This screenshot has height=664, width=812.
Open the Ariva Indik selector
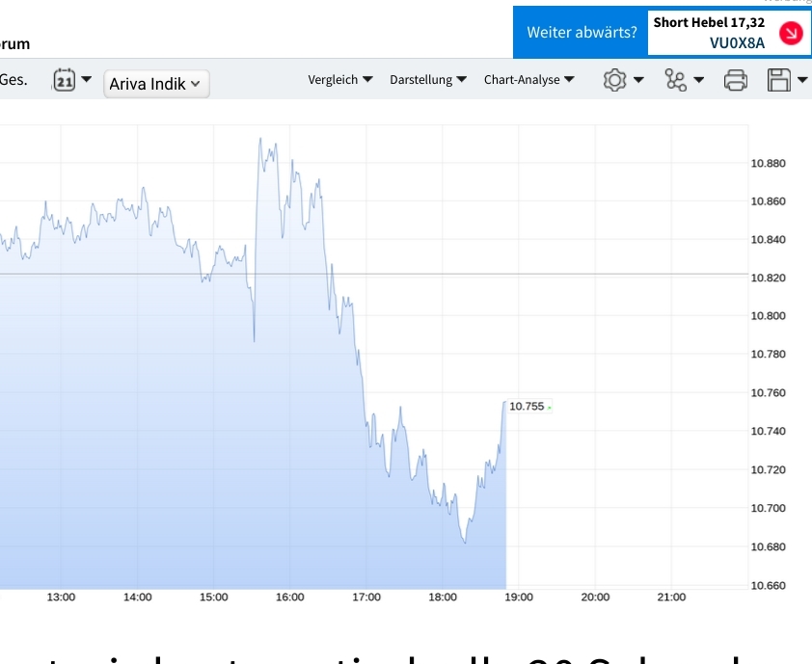(x=156, y=84)
